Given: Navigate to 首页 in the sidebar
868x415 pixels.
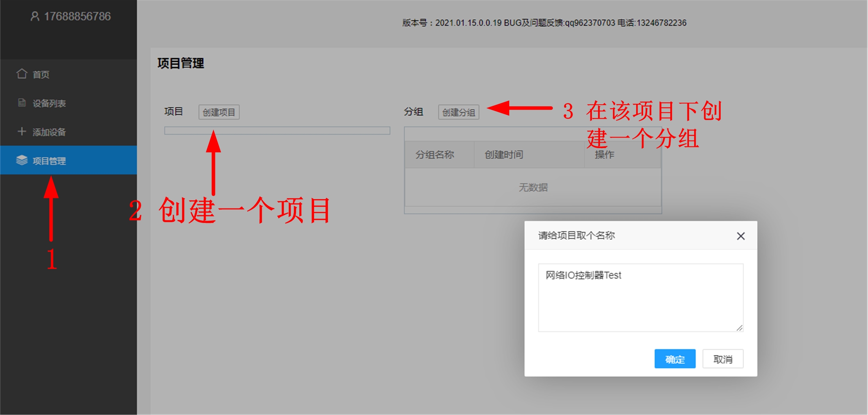Looking at the screenshot, I should 41,74.
